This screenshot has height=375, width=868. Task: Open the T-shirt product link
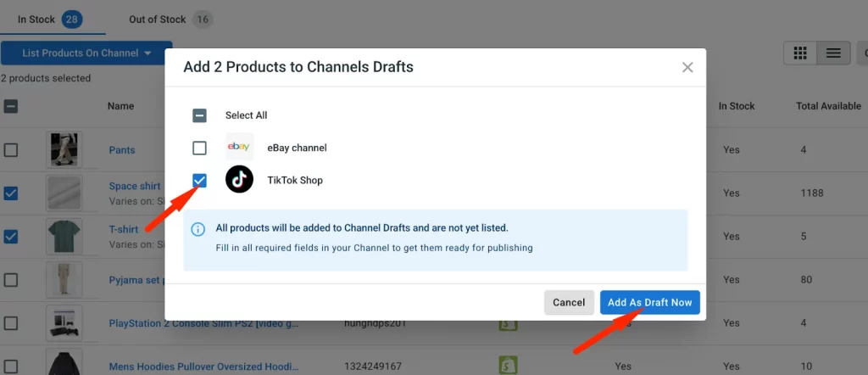124,229
